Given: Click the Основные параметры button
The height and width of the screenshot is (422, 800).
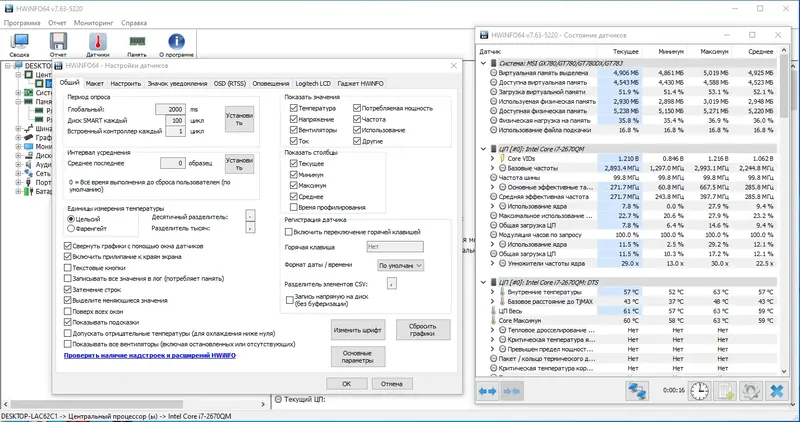Looking at the screenshot, I should (358, 357).
